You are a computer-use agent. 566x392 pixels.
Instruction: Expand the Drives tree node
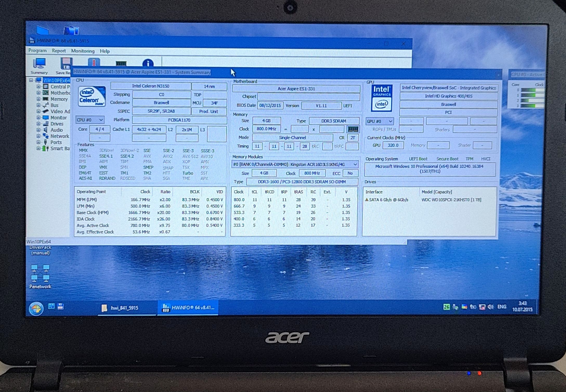38,124
